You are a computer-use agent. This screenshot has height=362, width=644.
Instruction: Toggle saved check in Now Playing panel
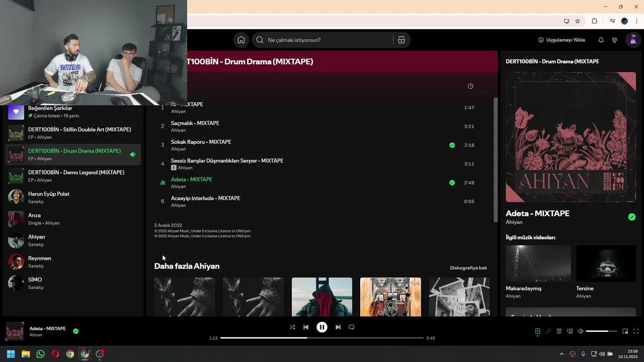coord(632,217)
